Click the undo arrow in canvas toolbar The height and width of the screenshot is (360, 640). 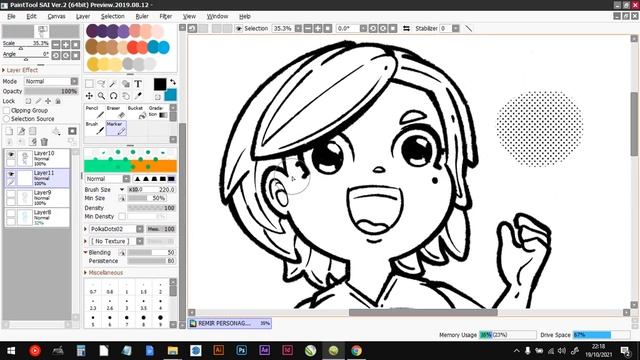tap(193, 28)
